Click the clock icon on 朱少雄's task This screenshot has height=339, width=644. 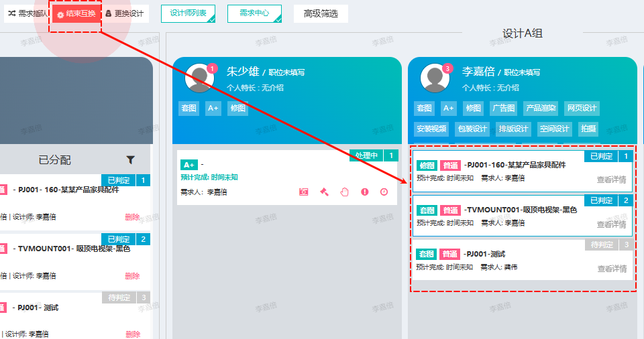coord(384,192)
